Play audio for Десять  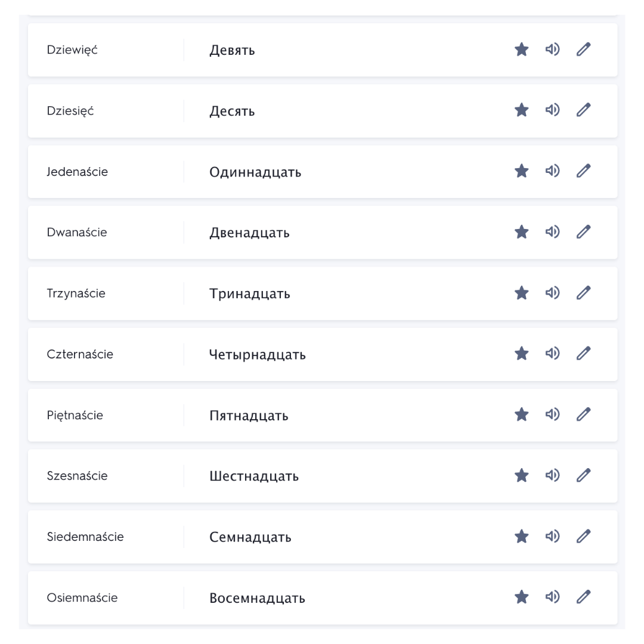[x=552, y=110]
